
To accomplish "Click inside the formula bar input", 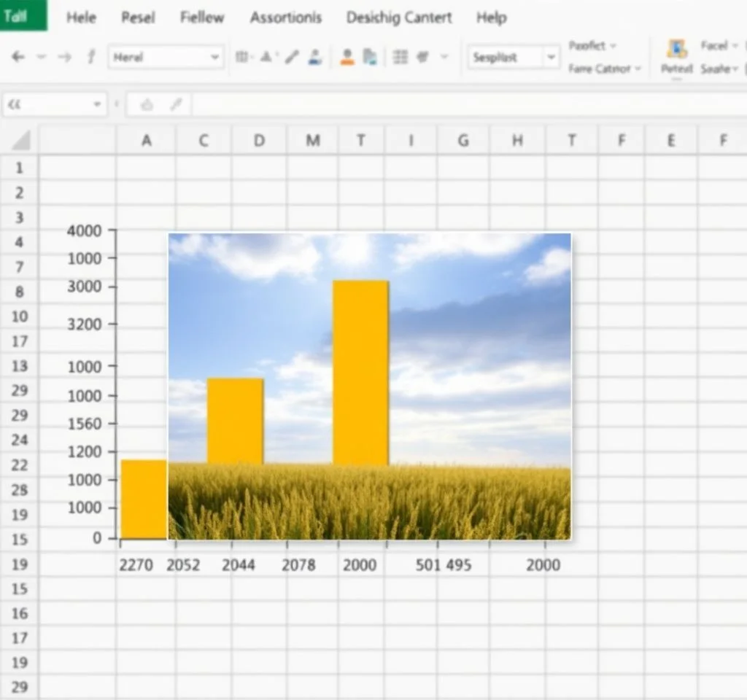I will (467, 105).
